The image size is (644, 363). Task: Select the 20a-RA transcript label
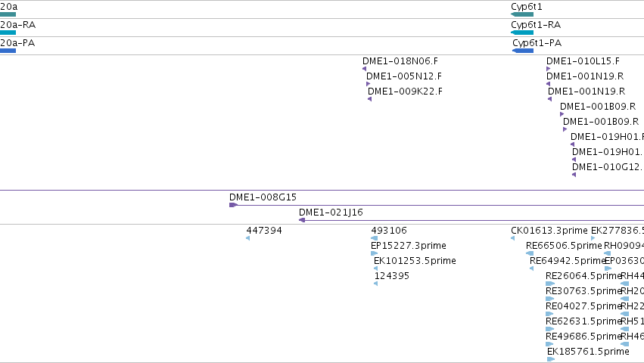click(17, 25)
